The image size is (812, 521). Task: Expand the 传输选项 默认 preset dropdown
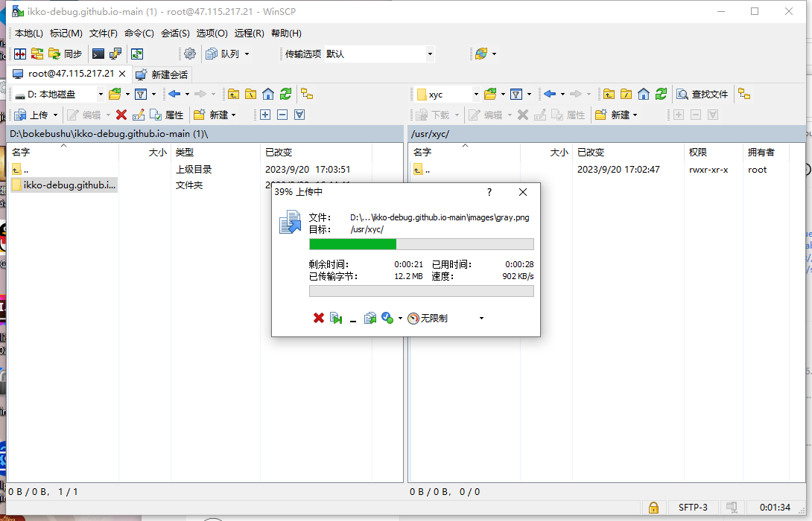click(430, 54)
